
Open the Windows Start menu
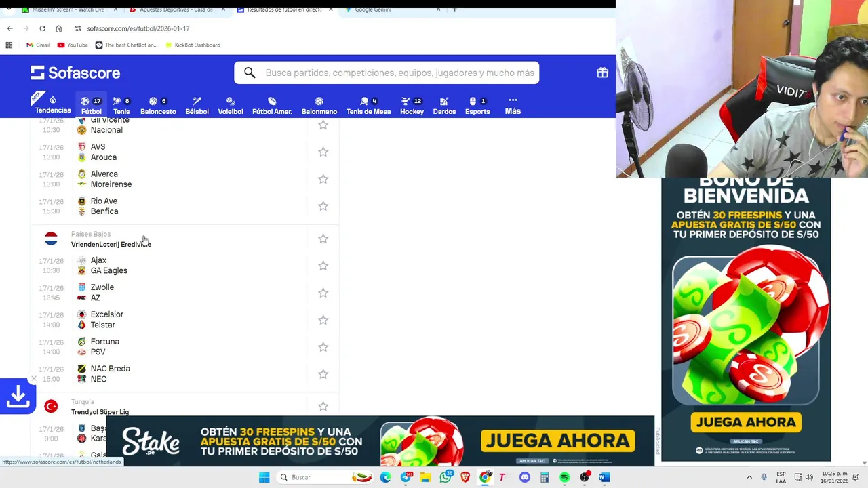(x=264, y=477)
